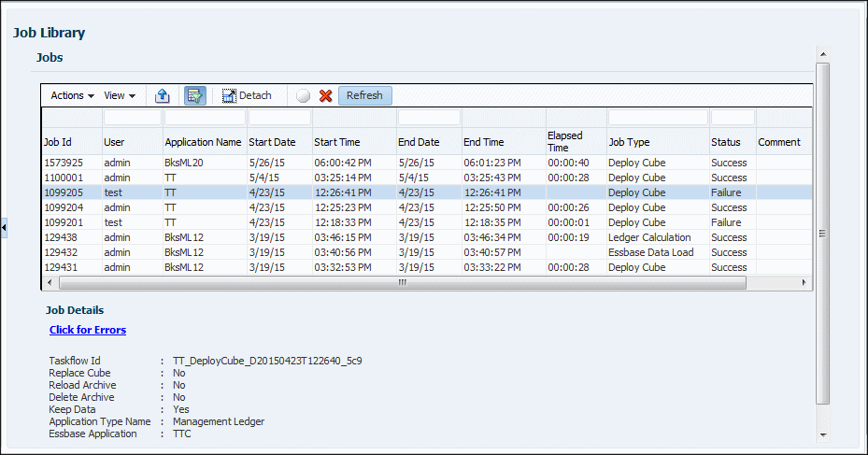
Task: Click the horizontal scrollbar left arrow
Action: click(x=50, y=283)
